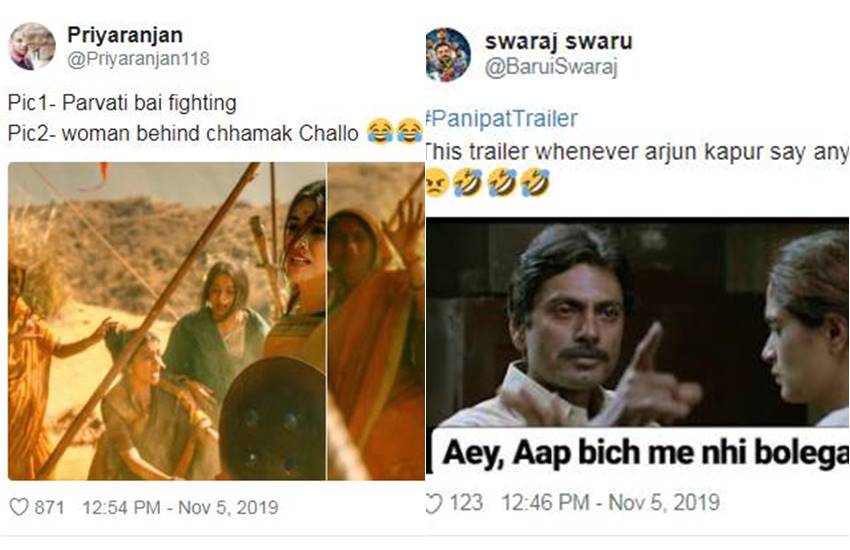Click the heart icon beside 123
The height and width of the screenshot is (550, 850).
pyautogui.click(x=433, y=504)
